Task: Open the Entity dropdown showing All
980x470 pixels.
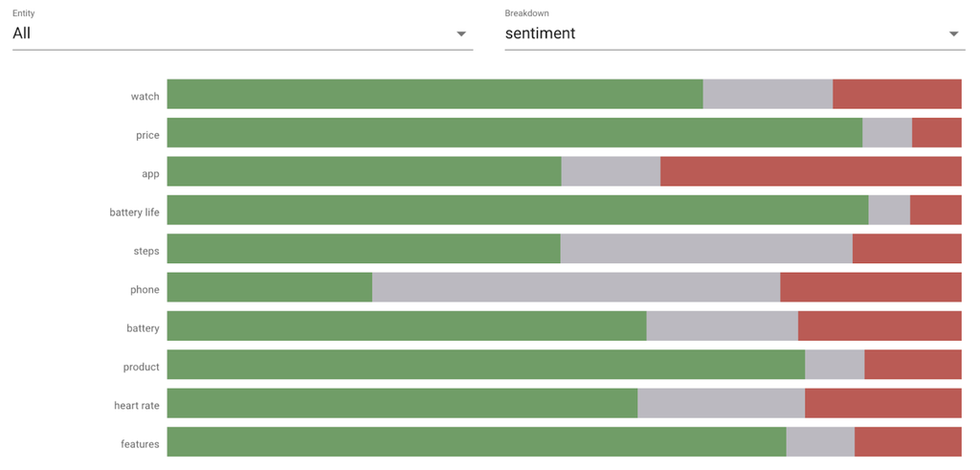Action: [x=239, y=34]
